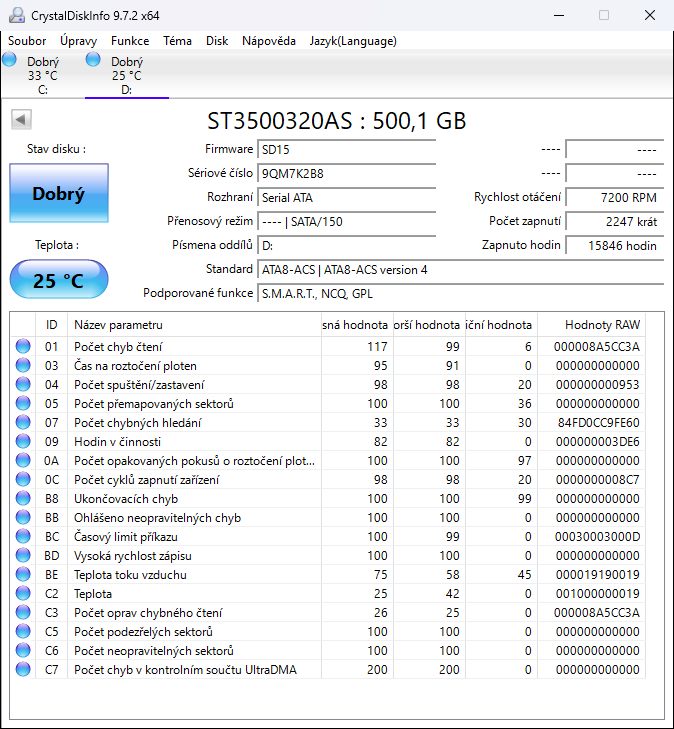Click the supported features field S.M.A.R.T., NCQ, GPL
The height and width of the screenshot is (729, 674).
(x=460, y=294)
